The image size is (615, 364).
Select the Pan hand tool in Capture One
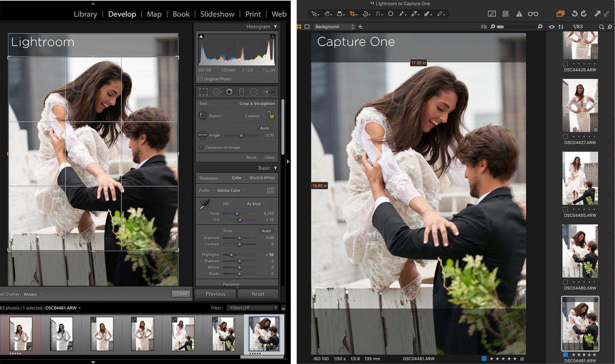point(328,14)
